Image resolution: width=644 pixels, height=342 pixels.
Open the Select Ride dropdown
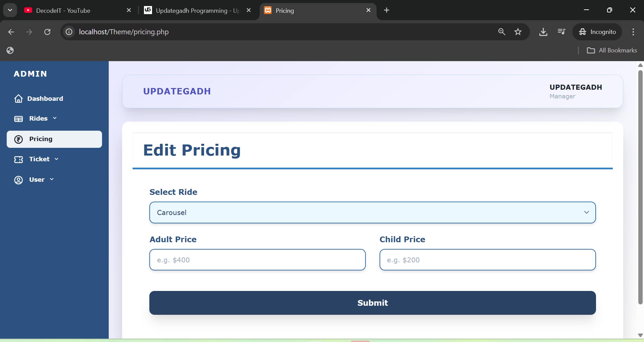[372, 212]
